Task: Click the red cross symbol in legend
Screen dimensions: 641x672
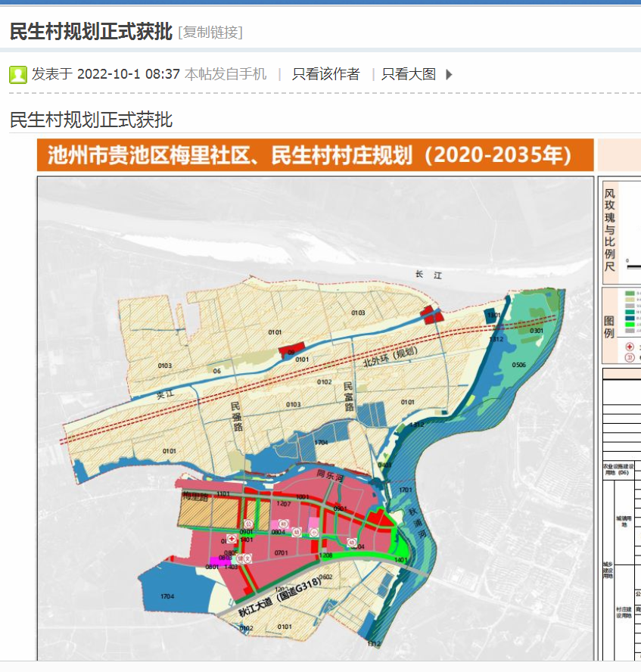Action: coord(630,347)
